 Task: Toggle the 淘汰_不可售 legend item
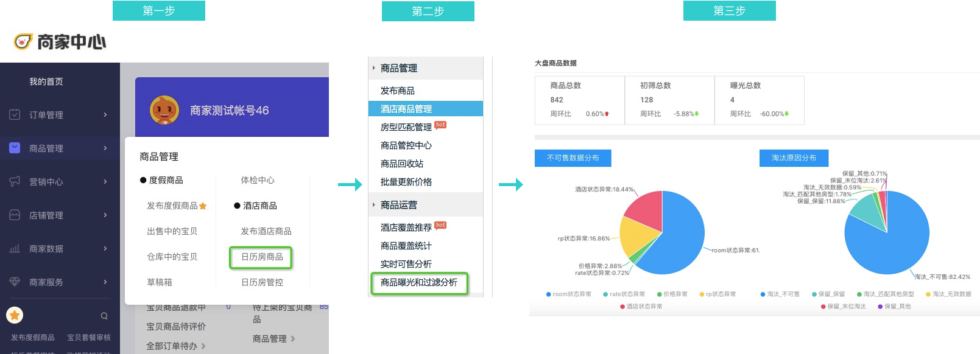[x=780, y=294]
